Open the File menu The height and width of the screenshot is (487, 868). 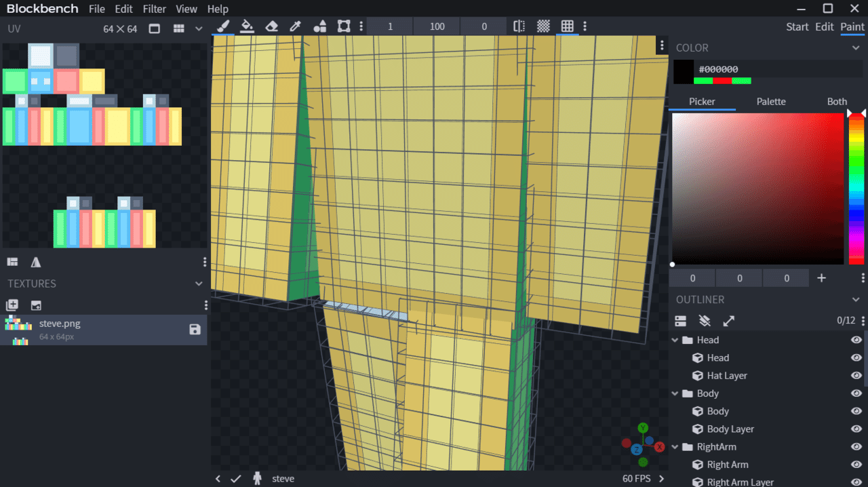97,9
